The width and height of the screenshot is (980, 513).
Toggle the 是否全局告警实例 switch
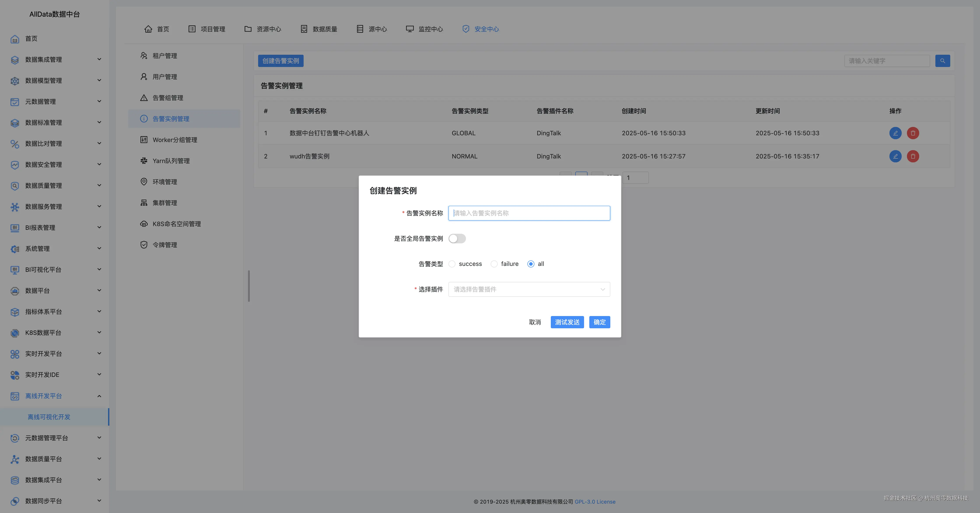pyautogui.click(x=457, y=239)
